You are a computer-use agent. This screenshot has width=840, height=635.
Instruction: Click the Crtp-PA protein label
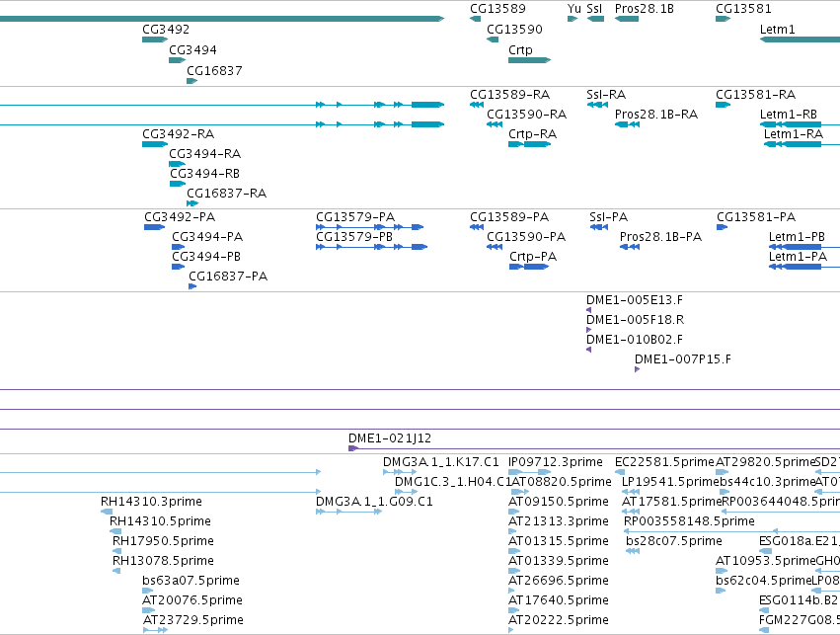(x=533, y=257)
